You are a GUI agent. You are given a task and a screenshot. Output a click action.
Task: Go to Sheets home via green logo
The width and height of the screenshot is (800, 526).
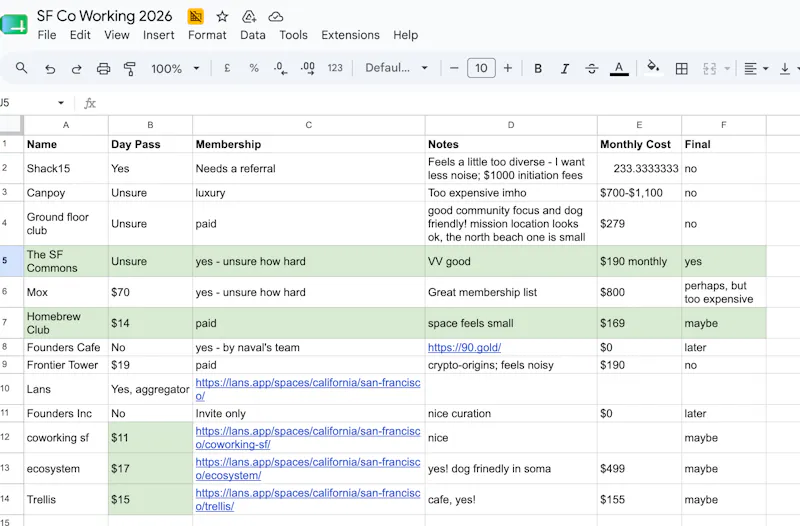14,24
